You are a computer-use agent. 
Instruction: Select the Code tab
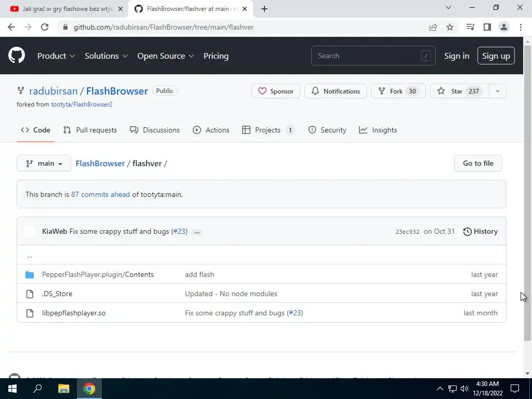tap(35, 130)
